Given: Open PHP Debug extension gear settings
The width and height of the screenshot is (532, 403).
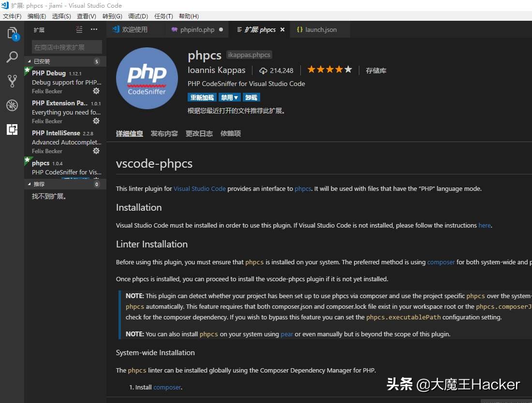Looking at the screenshot, I should tap(96, 91).
